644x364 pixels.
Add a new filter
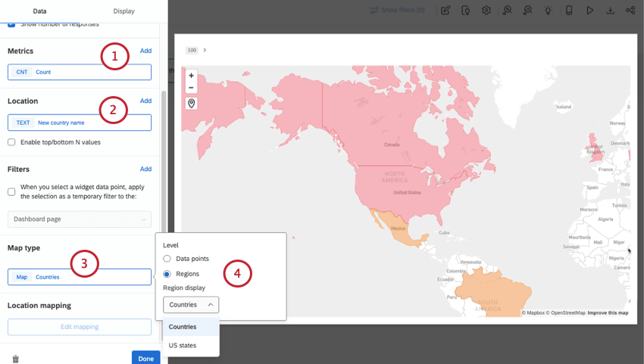pos(145,169)
